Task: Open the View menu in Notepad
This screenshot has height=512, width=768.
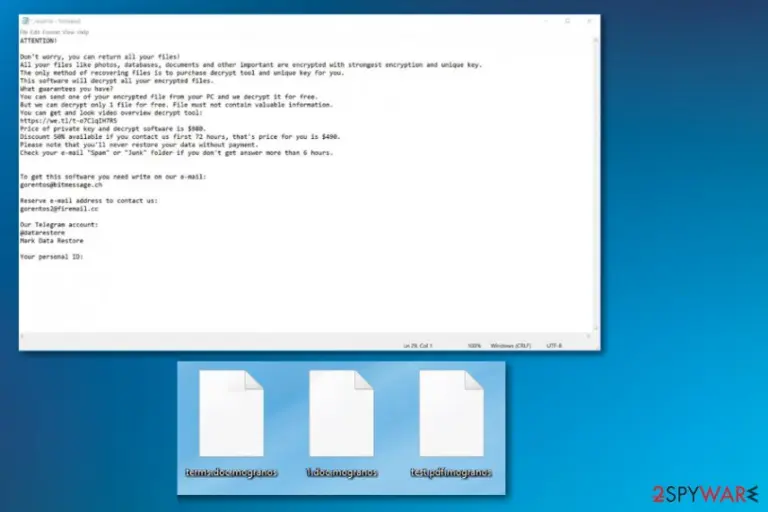Action: [69, 32]
